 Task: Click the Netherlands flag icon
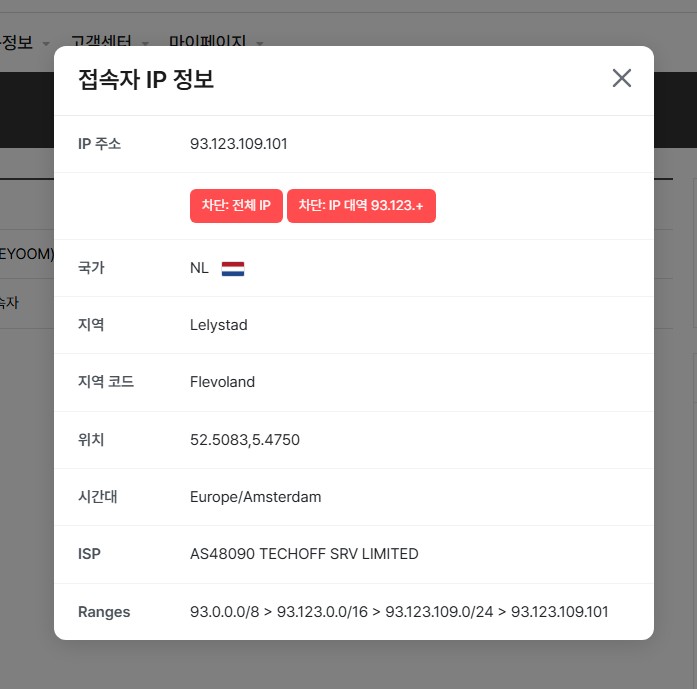pyautogui.click(x=233, y=268)
